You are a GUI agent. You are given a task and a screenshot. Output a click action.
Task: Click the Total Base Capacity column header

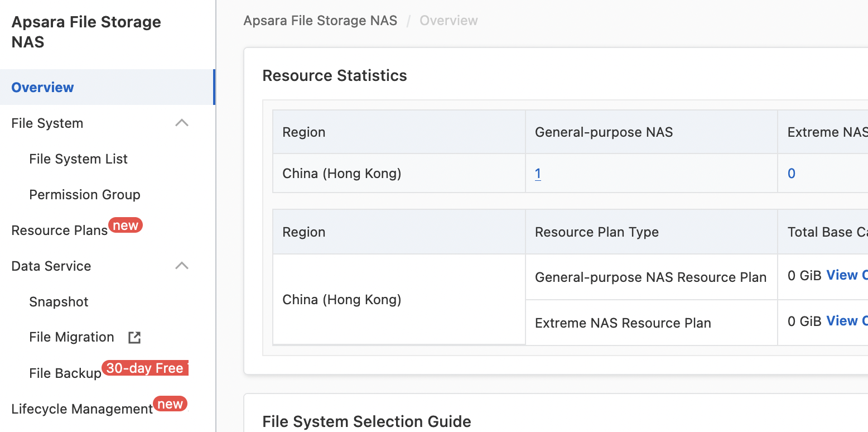pyautogui.click(x=827, y=232)
